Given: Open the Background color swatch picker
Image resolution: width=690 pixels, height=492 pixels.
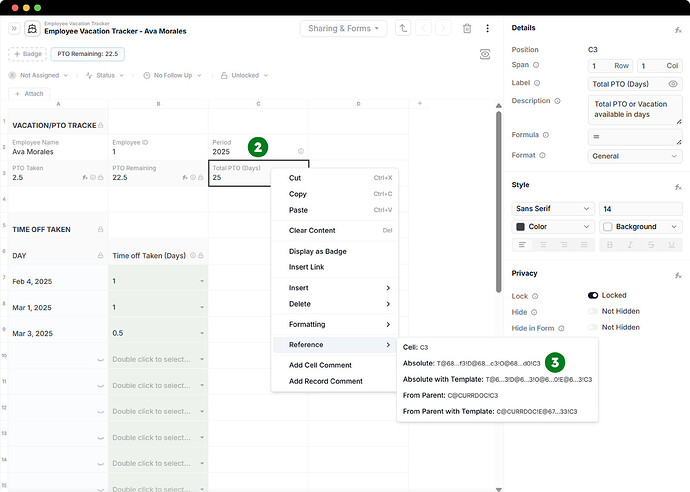Looking at the screenshot, I should 640,227.
